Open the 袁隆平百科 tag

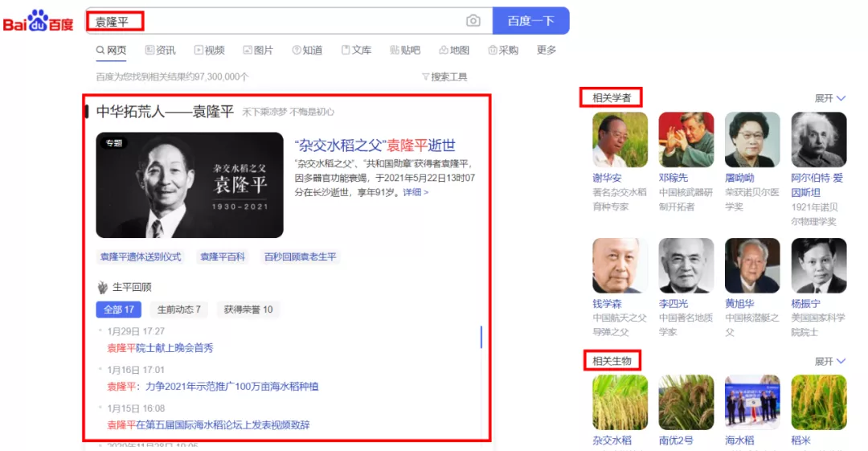coord(223,257)
